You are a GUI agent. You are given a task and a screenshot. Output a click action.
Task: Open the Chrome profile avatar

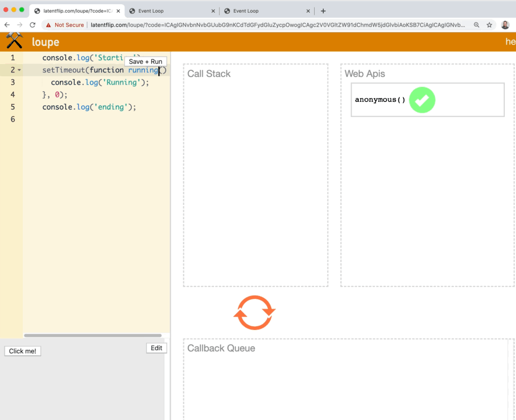coord(505,25)
